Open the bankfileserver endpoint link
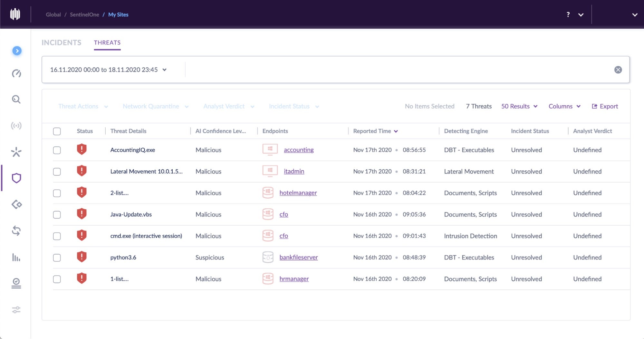The height and width of the screenshot is (339, 644). [298, 257]
